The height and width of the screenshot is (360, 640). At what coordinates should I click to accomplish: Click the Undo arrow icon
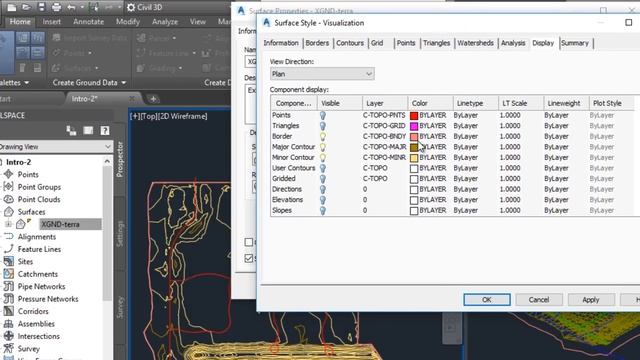(71, 7)
